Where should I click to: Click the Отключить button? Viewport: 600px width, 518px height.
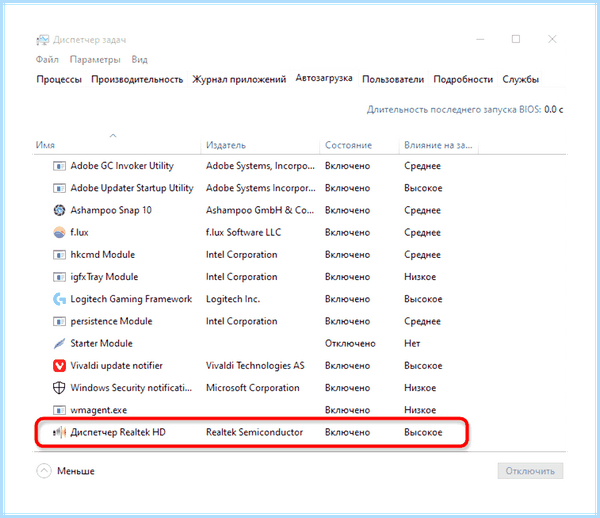tap(530, 471)
